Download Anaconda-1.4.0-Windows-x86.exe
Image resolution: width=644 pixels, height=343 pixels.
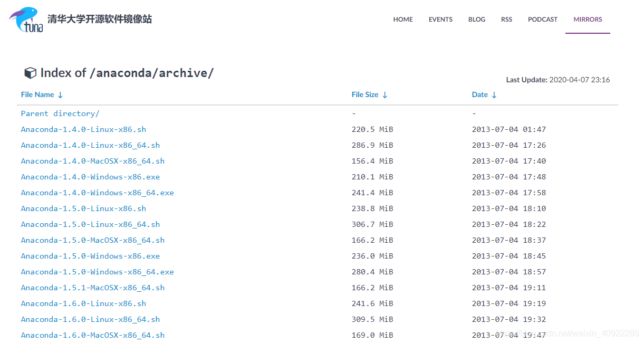[90, 177]
